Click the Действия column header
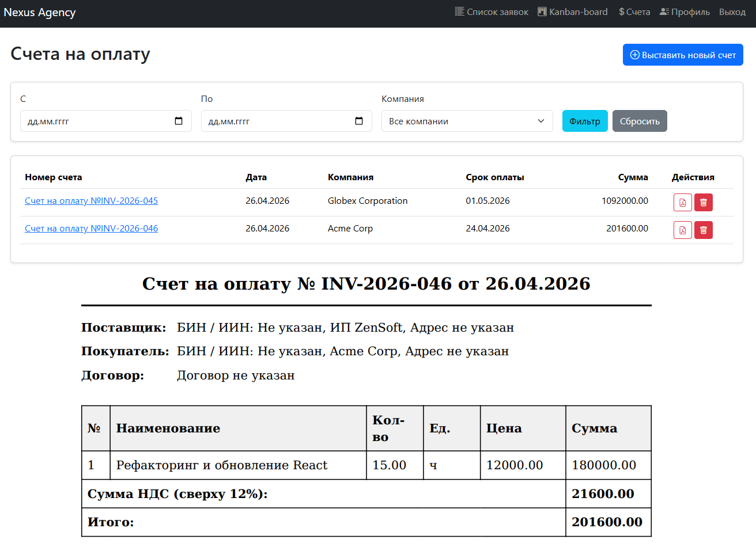The image size is (756, 551). 693,177
